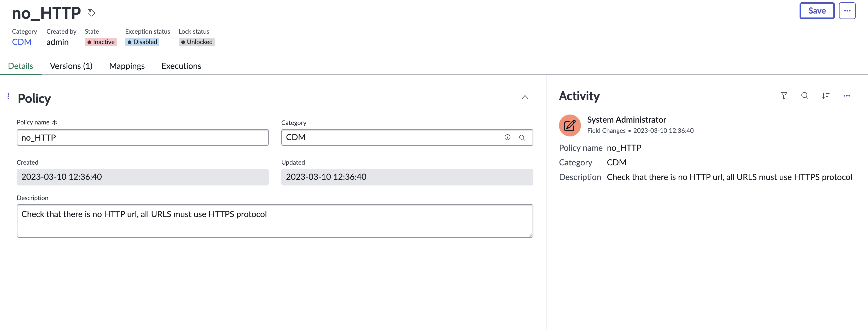Click the tag icon next to no_HTTP title
Viewport: 868px width, 330px height.
click(x=91, y=13)
